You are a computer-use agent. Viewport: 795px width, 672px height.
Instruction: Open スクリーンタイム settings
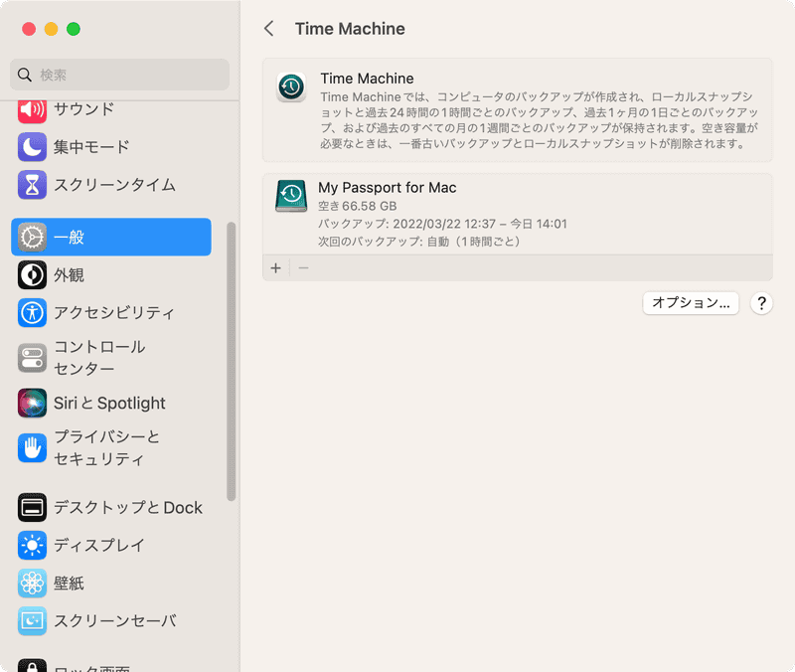point(31,185)
